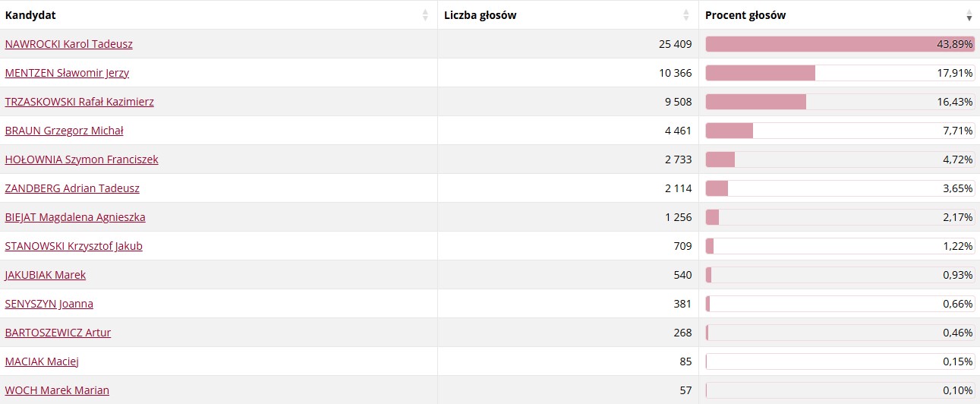
Task: Open NAWROCKI Karol Tadeusz candidate link
Action: coord(69,44)
